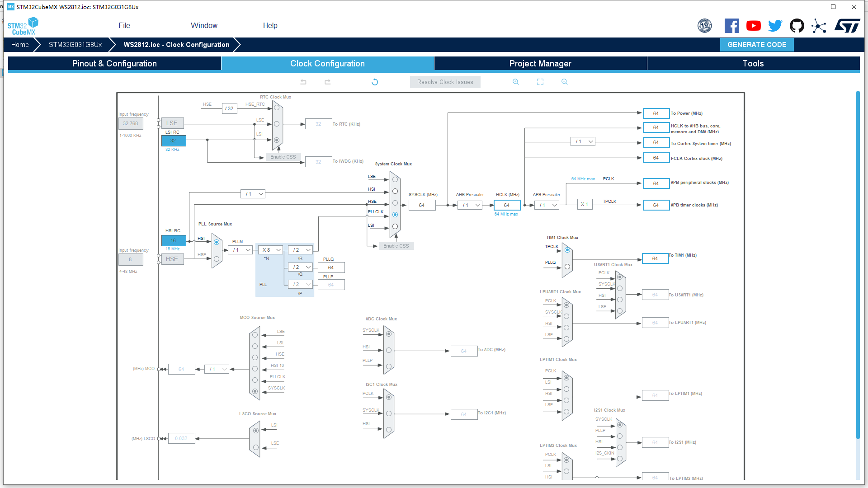
Task: Click the ST logo icon
Action: [x=847, y=26]
